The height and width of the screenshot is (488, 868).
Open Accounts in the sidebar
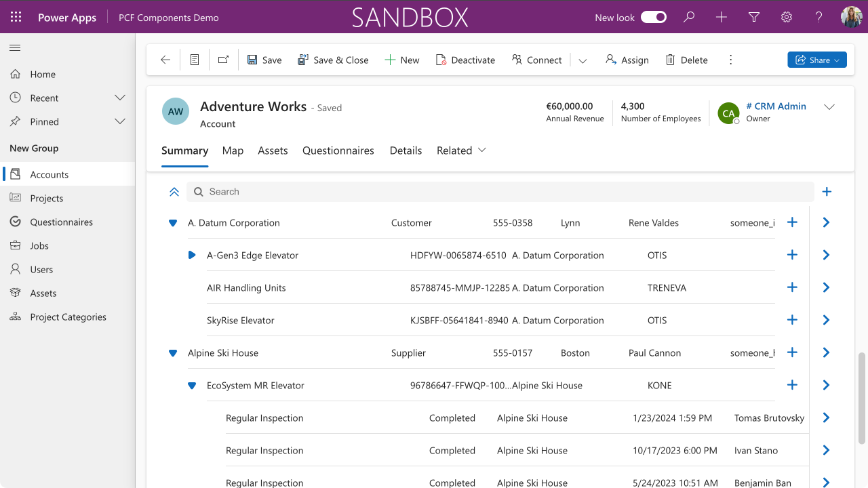pyautogui.click(x=68, y=174)
